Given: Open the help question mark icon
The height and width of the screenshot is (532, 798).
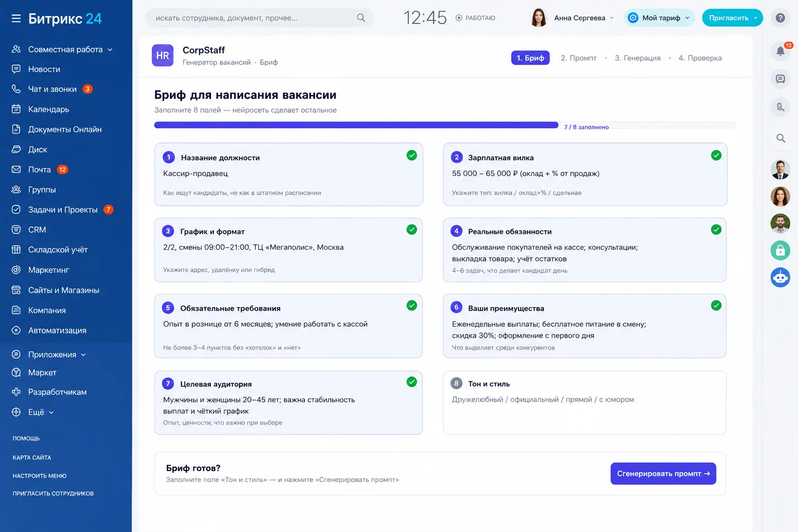Looking at the screenshot, I should coord(780,18).
